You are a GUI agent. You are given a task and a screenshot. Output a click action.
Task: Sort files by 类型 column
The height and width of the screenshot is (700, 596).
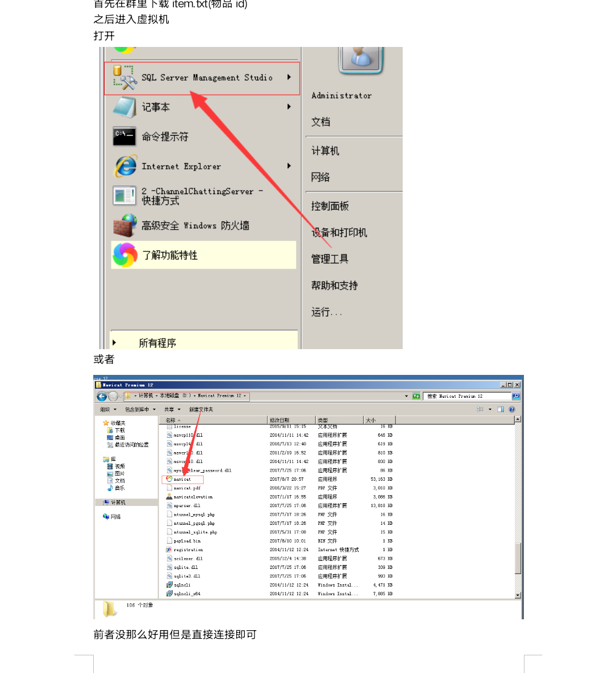point(340,420)
